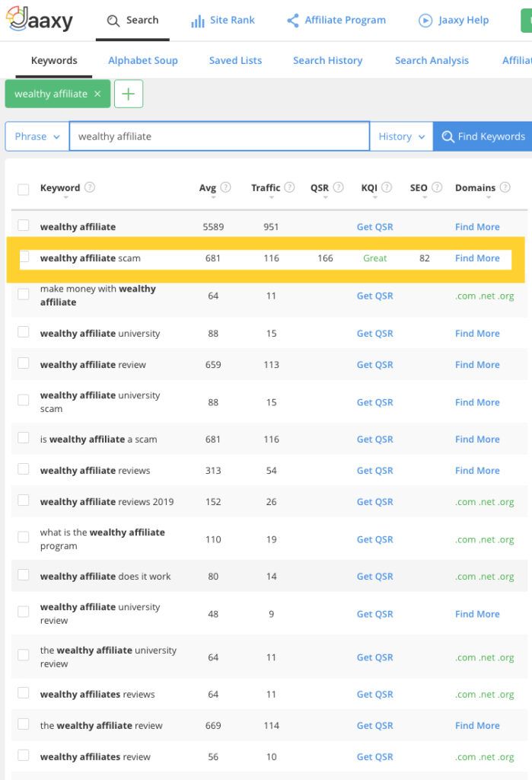Click the magnifier icon in Find Keywords
The height and width of the screenshot is (780, 532).
click(448, 136)
